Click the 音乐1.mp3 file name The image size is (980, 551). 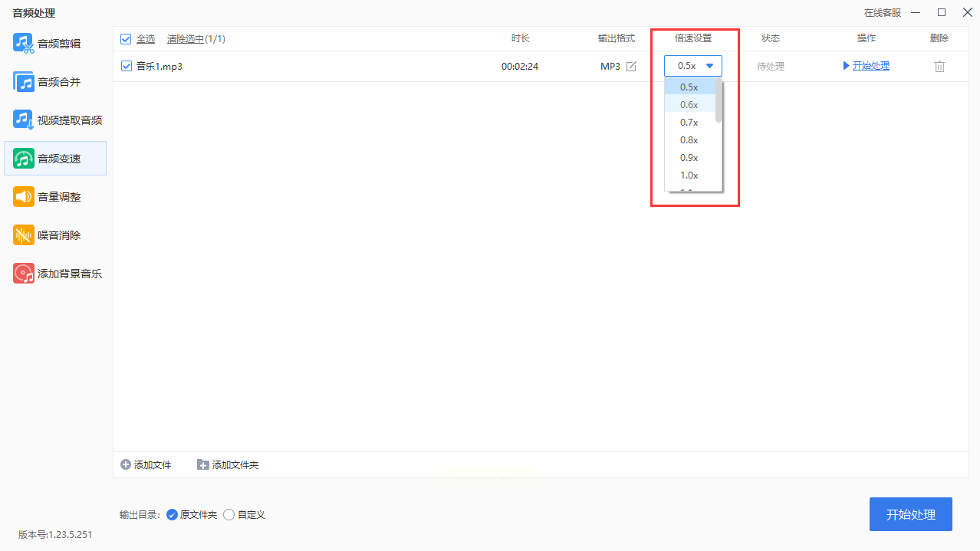[x=159, y=67]
